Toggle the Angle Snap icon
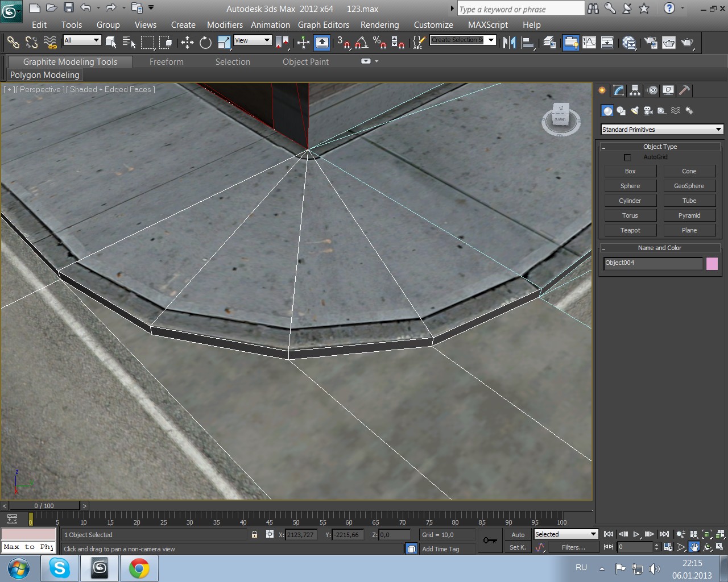The image size is (728, 582). coord(361,43)
